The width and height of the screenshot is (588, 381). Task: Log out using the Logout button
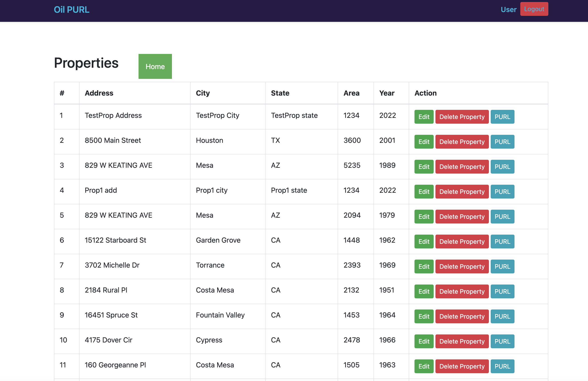coord(534,9)
